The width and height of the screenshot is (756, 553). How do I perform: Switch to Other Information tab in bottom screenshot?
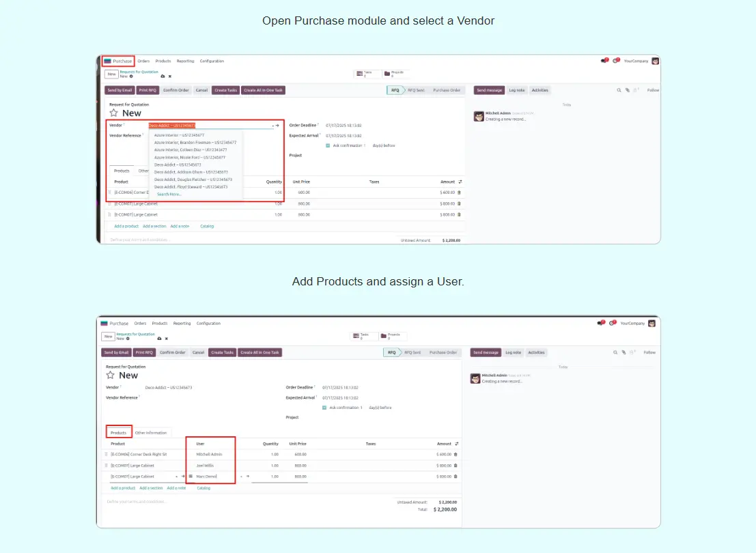click(x=151, y=433)
